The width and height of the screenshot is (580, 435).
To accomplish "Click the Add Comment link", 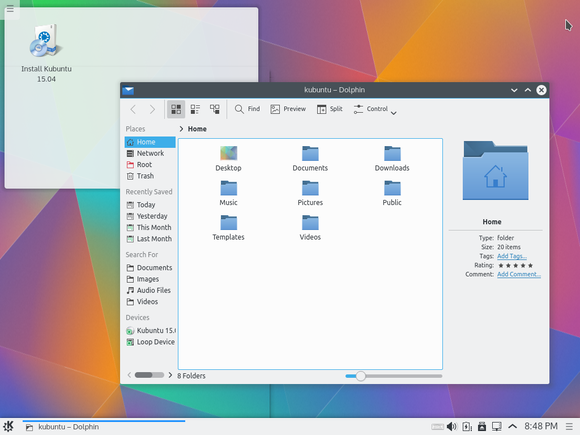I will click(519, 274).
